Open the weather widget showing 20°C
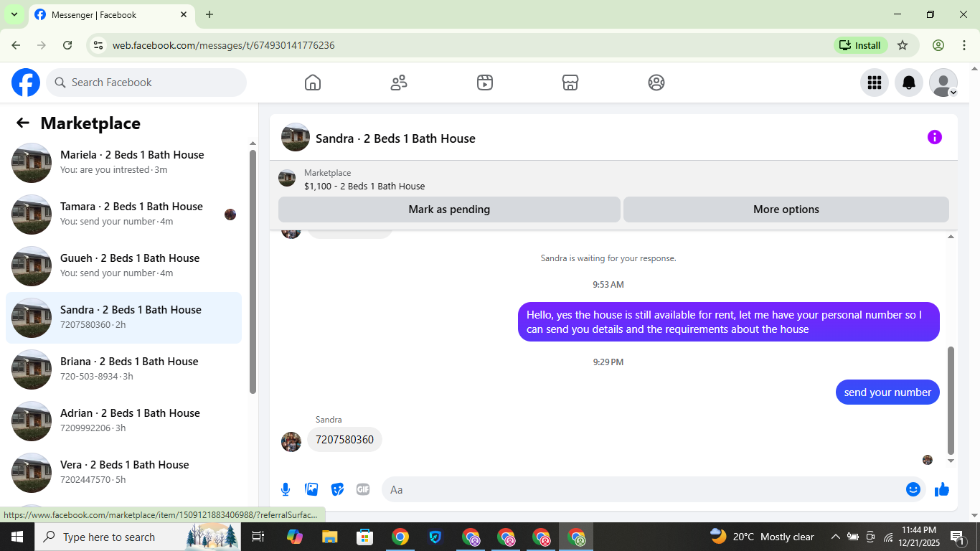Viewport: 980px width, 551px height. [762, 537]
